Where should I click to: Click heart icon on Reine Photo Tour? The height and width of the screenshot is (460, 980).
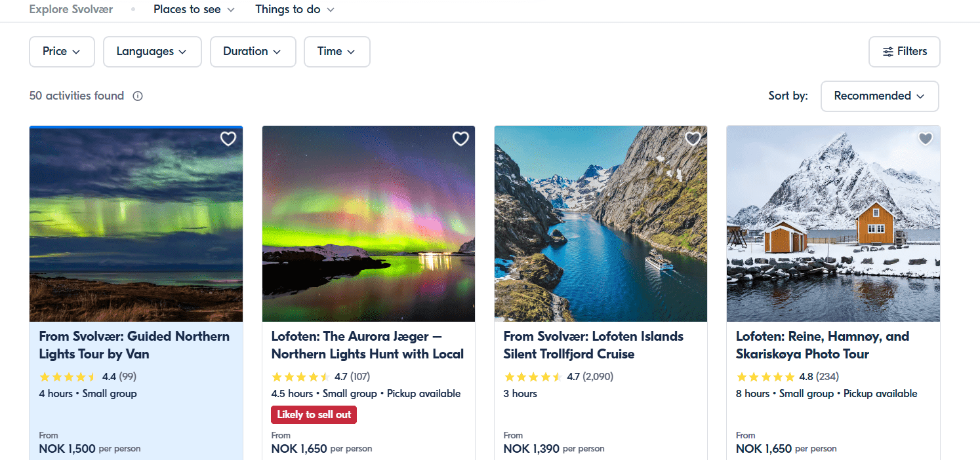925,139
